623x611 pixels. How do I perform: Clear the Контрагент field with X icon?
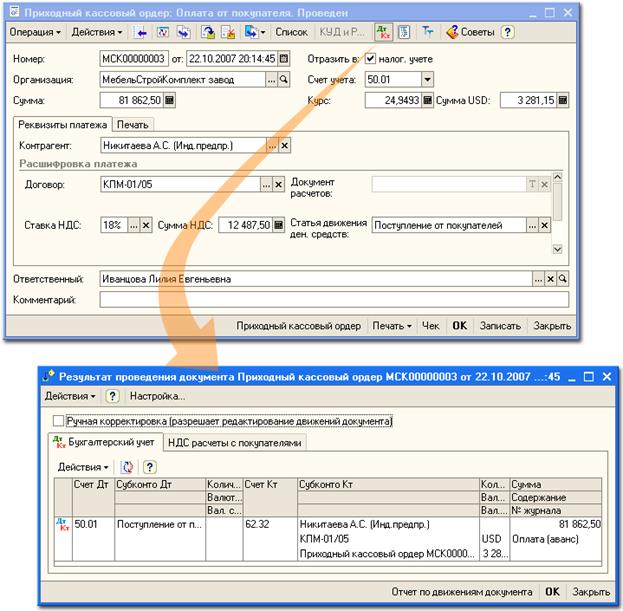284,146
